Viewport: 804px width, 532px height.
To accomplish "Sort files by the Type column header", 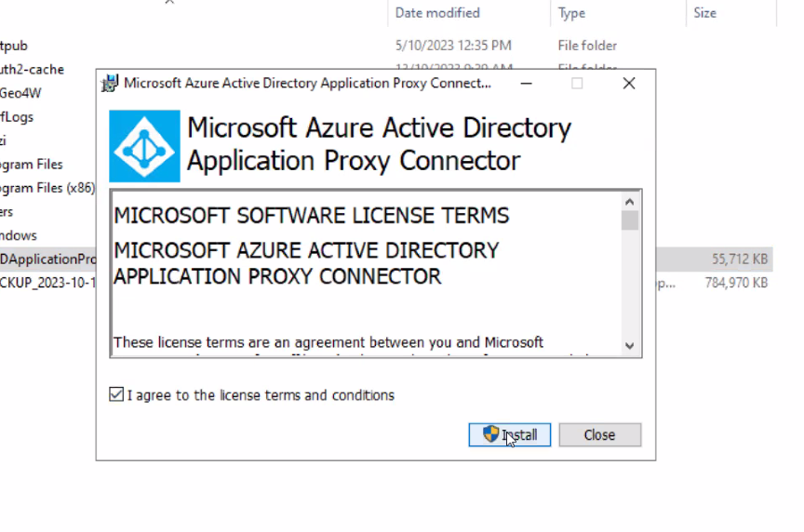I will [571, 13].
